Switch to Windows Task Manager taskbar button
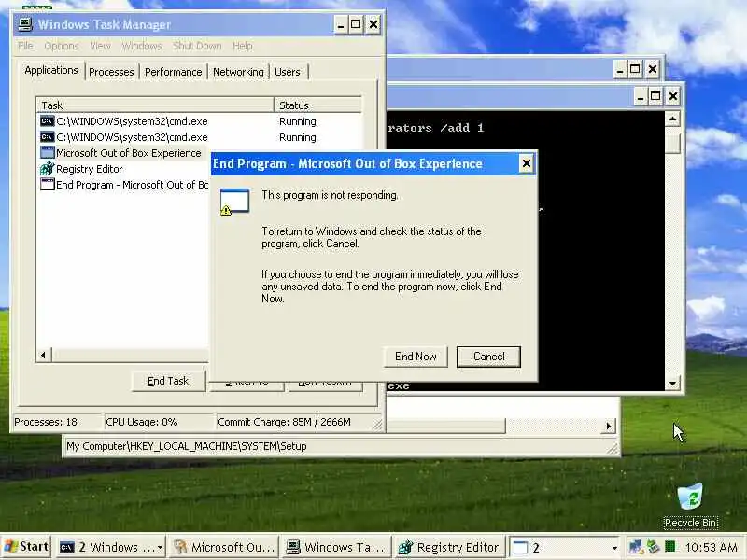The width and height of the screenshot is (747, 560). (x=336, y=548)
